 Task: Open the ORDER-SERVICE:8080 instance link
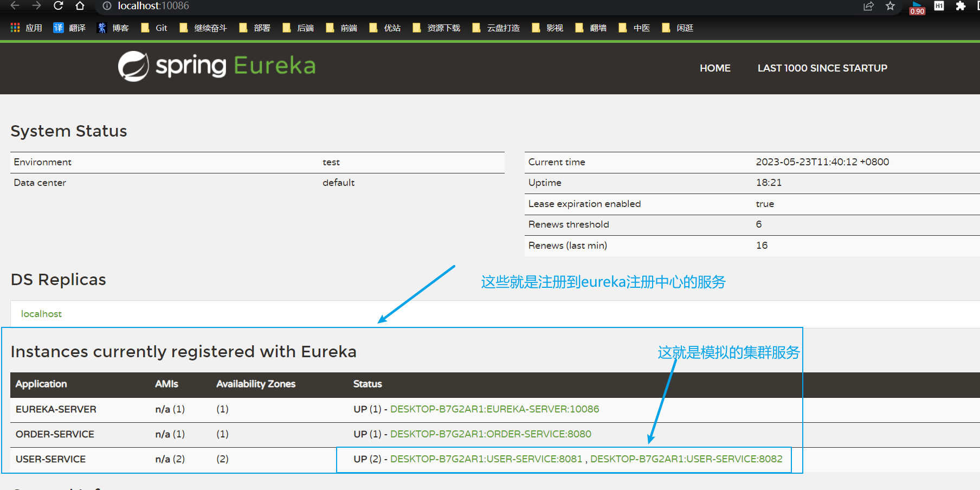pos(491,434)
